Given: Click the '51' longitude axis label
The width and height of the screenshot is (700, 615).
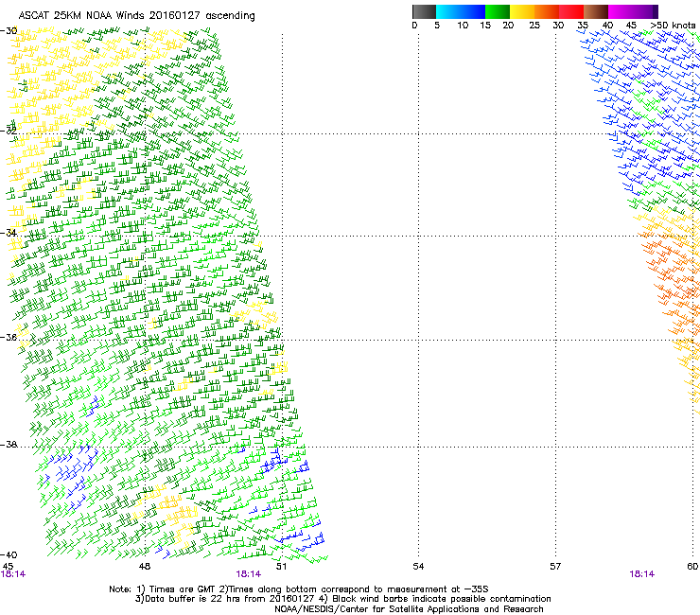Looking at the screenshot, I should 281,567.
